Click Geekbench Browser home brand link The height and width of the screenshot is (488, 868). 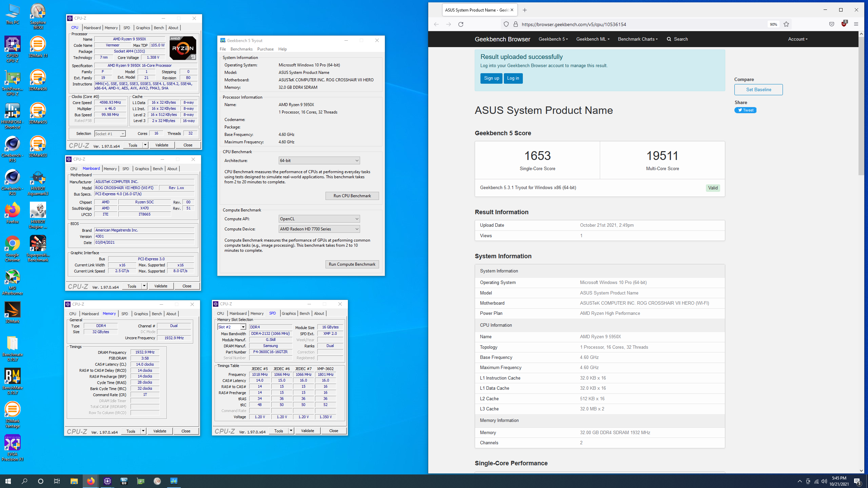point(502,39)
